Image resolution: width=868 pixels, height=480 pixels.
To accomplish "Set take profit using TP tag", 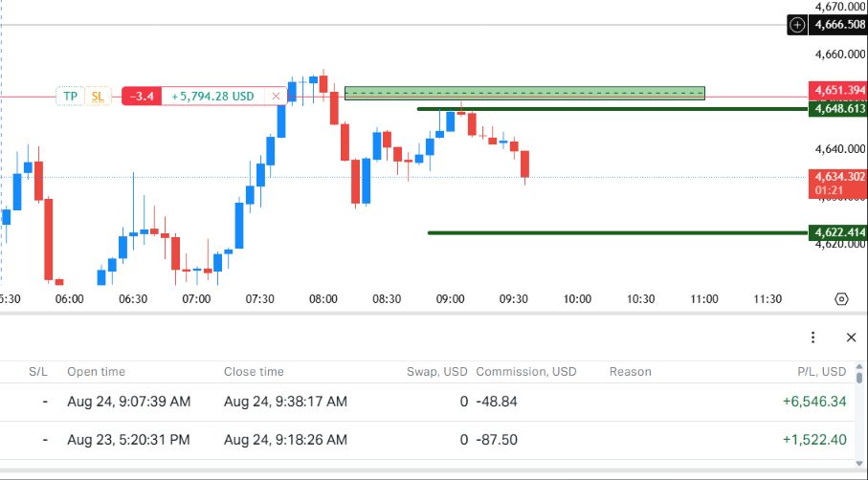I will point(70,97).
